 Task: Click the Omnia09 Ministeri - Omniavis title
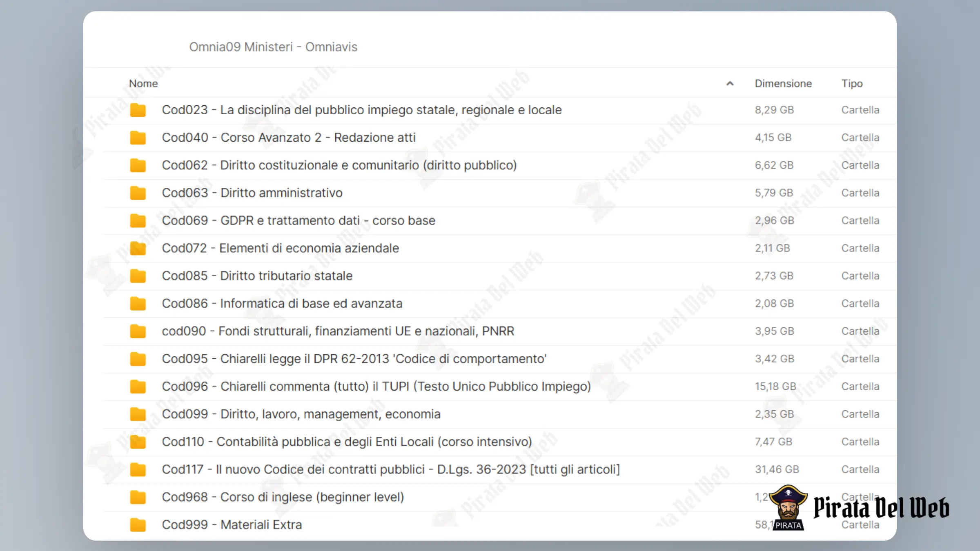273,47
